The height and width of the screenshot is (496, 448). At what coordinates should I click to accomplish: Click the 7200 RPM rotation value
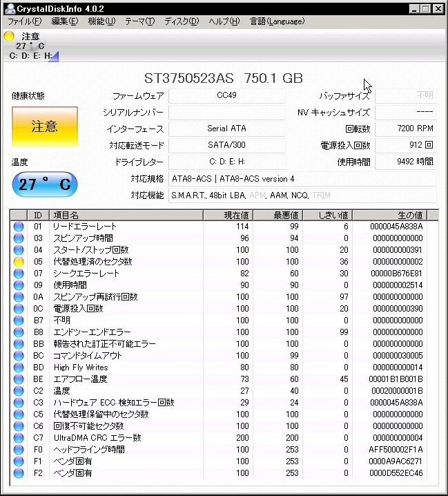coord(406,128)
